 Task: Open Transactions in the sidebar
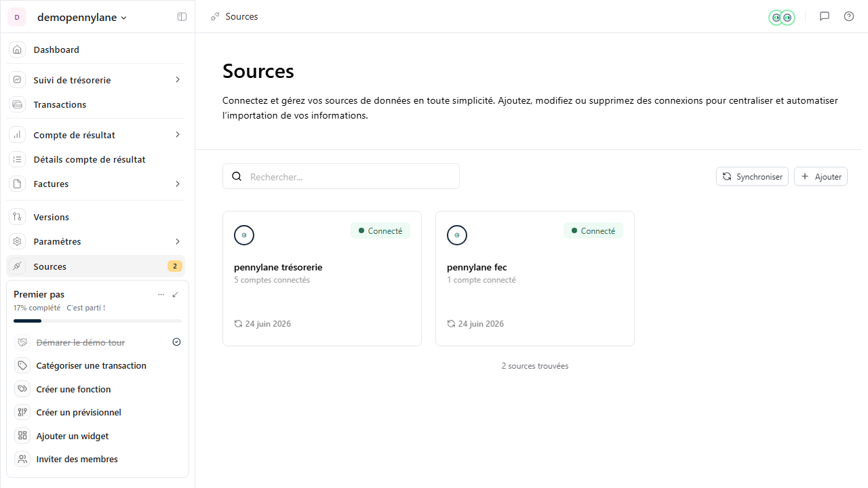[96, 104]
